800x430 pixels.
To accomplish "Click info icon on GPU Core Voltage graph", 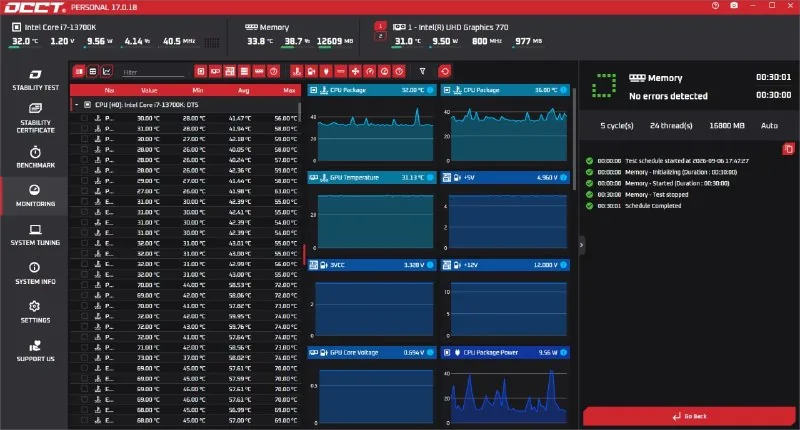I will (x=430, y=352).
